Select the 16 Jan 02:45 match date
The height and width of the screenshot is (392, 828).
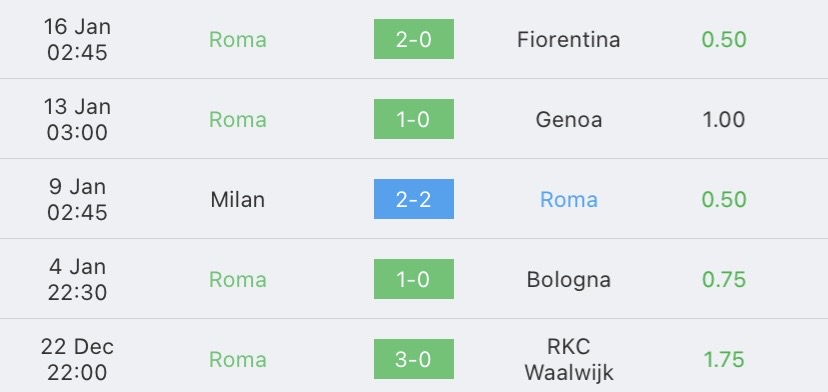(x=77, y=39)
